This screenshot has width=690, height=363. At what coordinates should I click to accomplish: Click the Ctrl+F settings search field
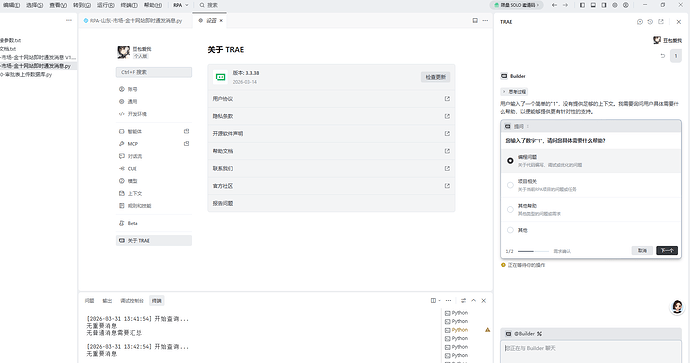[154, 72]
